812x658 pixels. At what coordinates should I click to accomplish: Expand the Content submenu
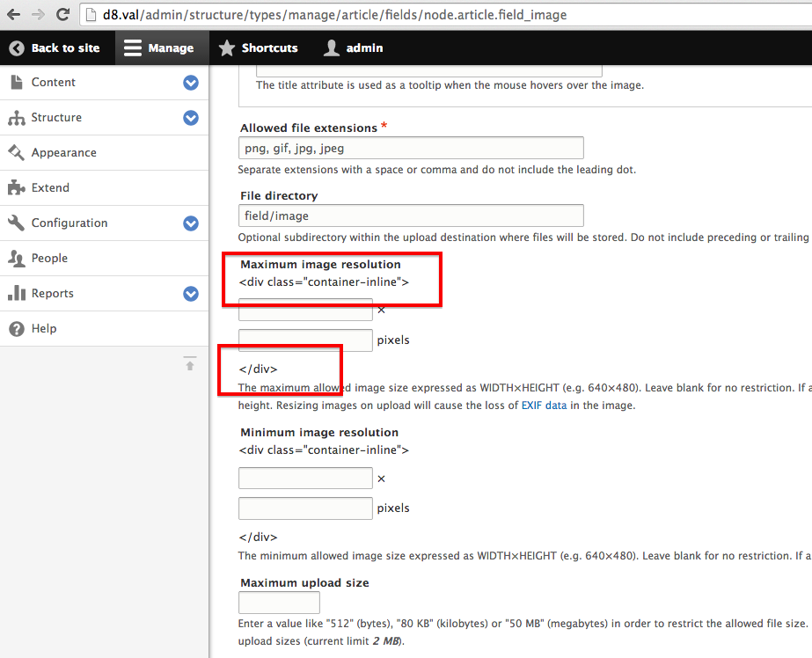pyautogui.click(x=191, y=83)
